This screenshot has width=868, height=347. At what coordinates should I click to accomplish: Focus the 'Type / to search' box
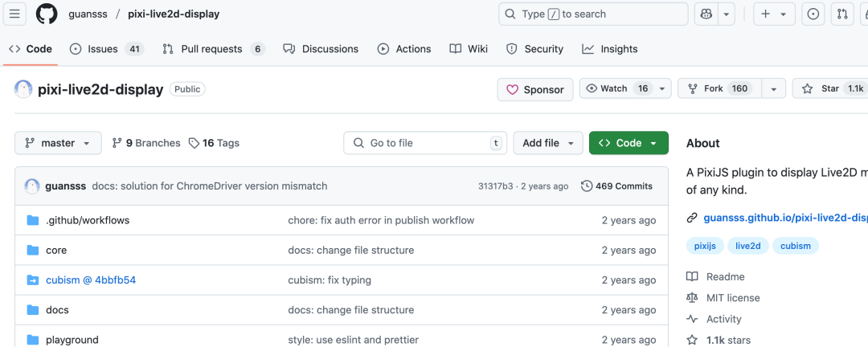[593, 14]
